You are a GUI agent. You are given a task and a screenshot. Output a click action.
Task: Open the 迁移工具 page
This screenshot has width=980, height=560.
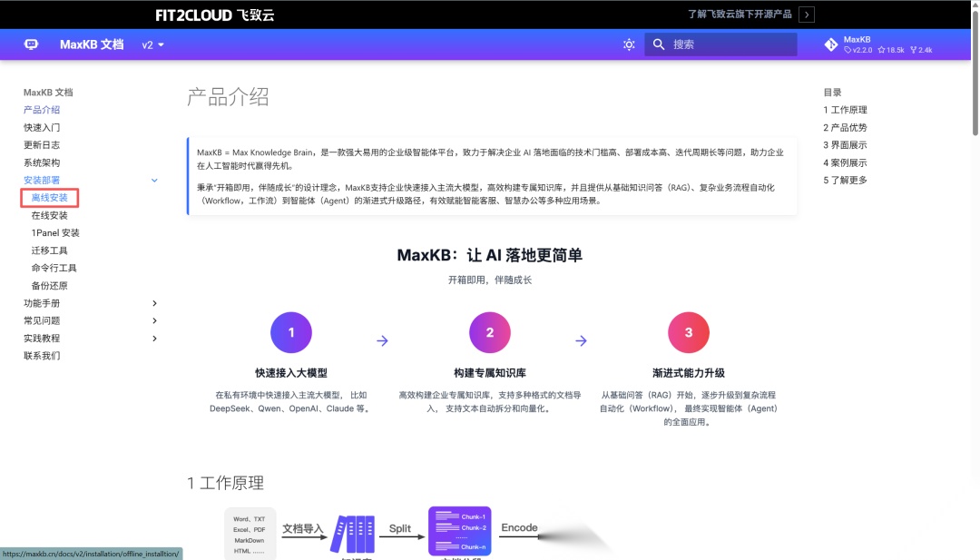click(49, 251)
